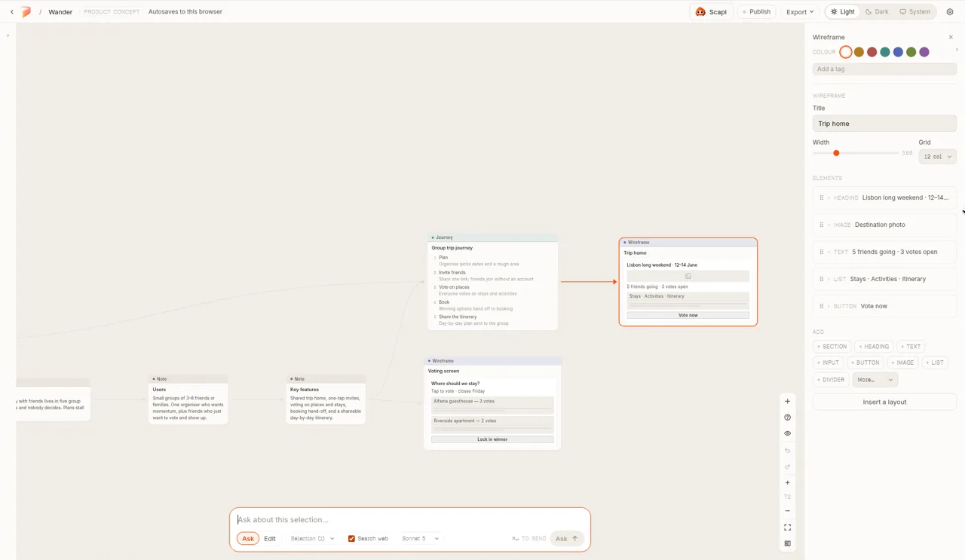965x560 pixels.
Task: Open the More… add-element dropdown
Action: (x=875, y=380)
